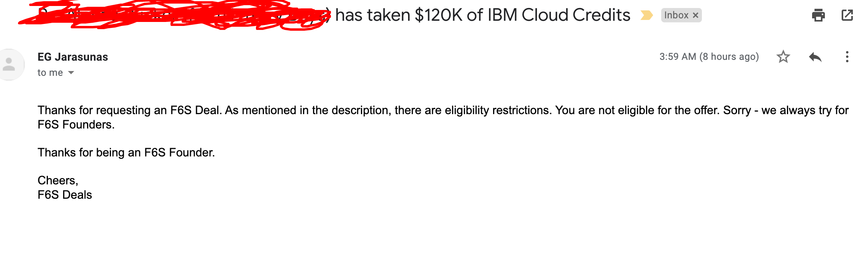Open the sender's profile avatar
The width and height of the screenshot is (868, 257).
click(9, 65)
